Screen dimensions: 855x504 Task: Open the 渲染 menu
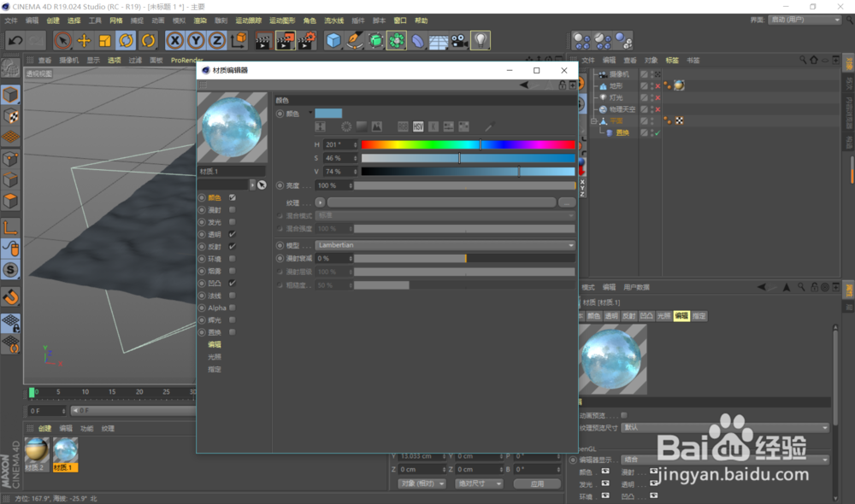point(200,21)
